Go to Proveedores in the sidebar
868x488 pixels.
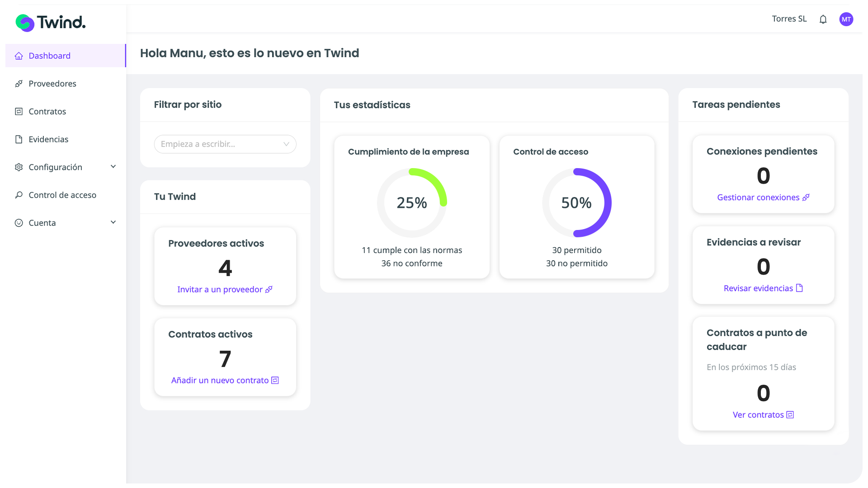click(52, 84)
